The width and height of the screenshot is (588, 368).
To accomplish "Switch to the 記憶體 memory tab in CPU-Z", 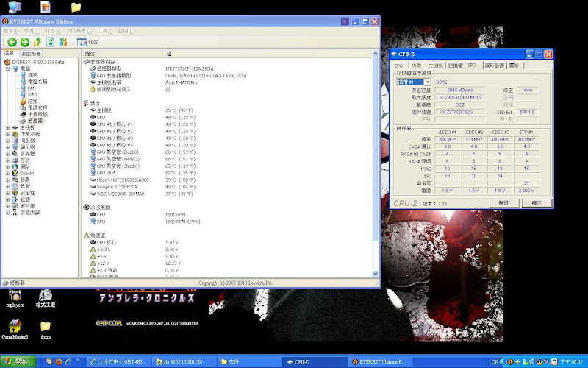I will click(x=455, y=66).
